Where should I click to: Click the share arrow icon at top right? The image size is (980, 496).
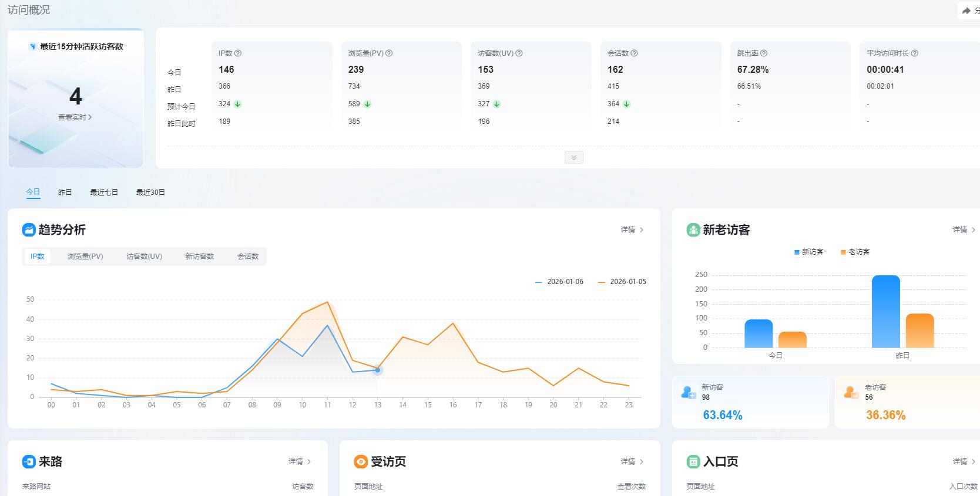(x=966, y=11)
